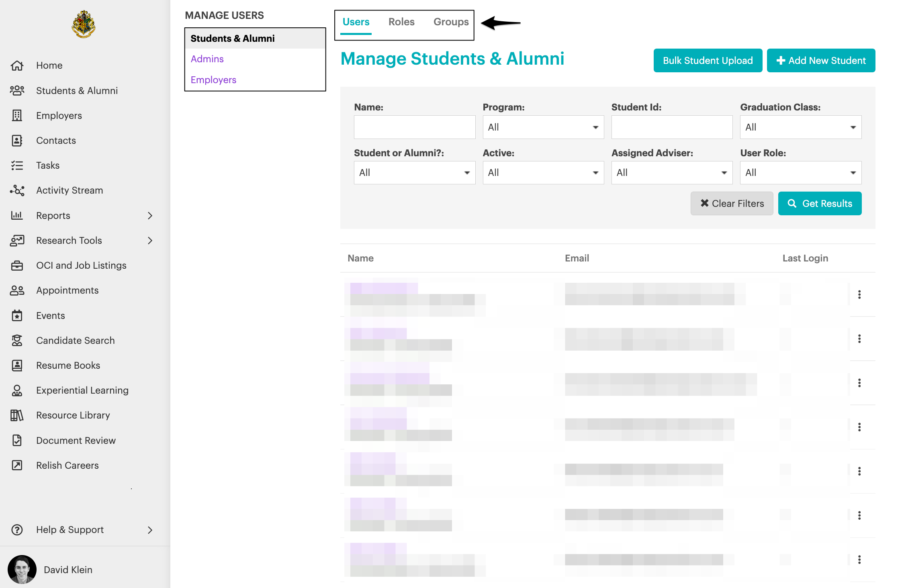Open the User Role dropdown
The height and width of the screenshot is (588, 904).
[801, 173]
